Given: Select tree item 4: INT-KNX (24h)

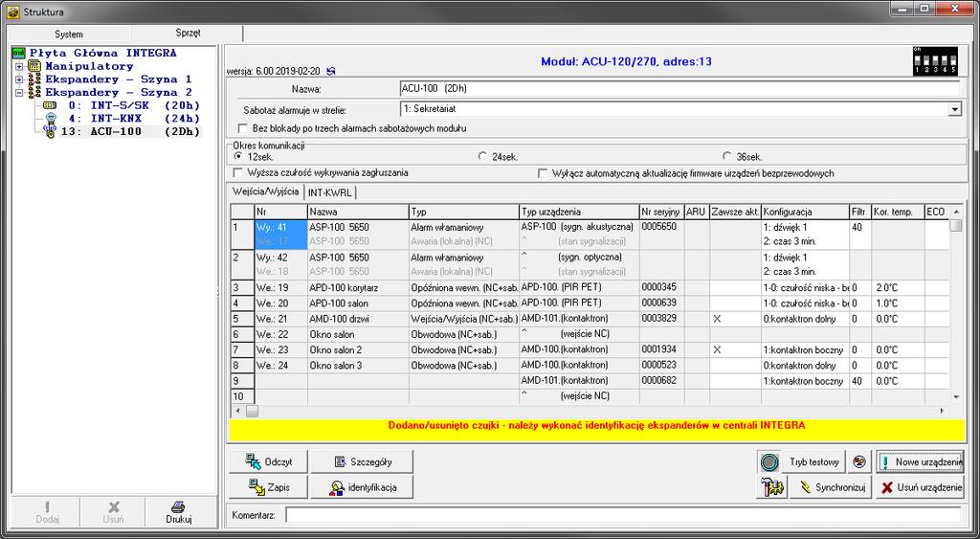Looking at the screenshot, I should tap(134, 119).
